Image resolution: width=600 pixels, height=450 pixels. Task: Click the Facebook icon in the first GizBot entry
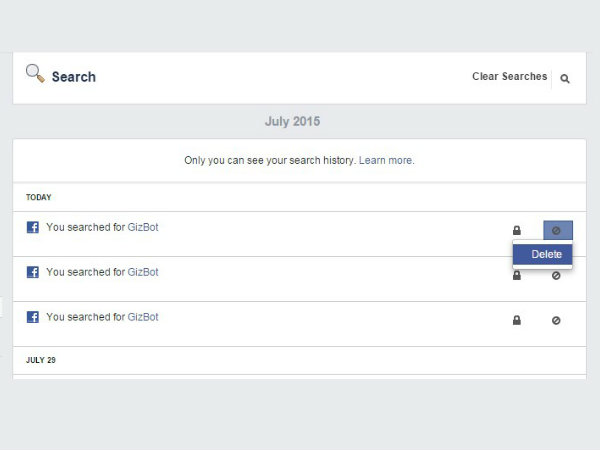pyautogui.click(x=33, y=228)
